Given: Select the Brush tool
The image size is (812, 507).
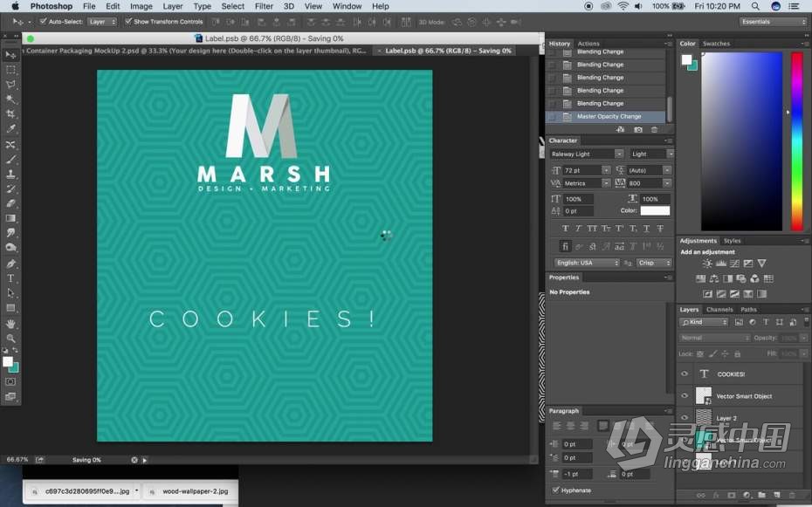Looking at the screenshot, I should click(10, 160).
